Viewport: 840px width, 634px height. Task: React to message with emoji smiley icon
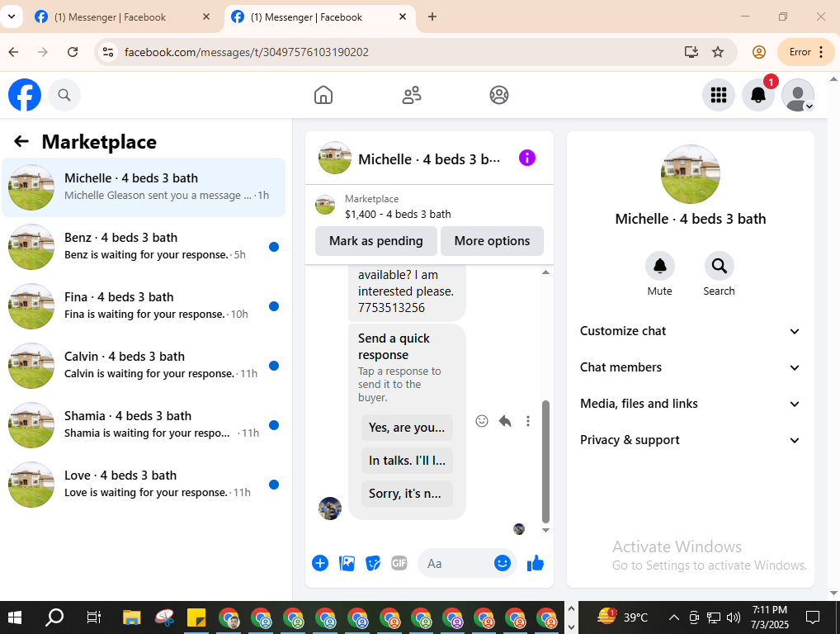(x=482, y=421)
